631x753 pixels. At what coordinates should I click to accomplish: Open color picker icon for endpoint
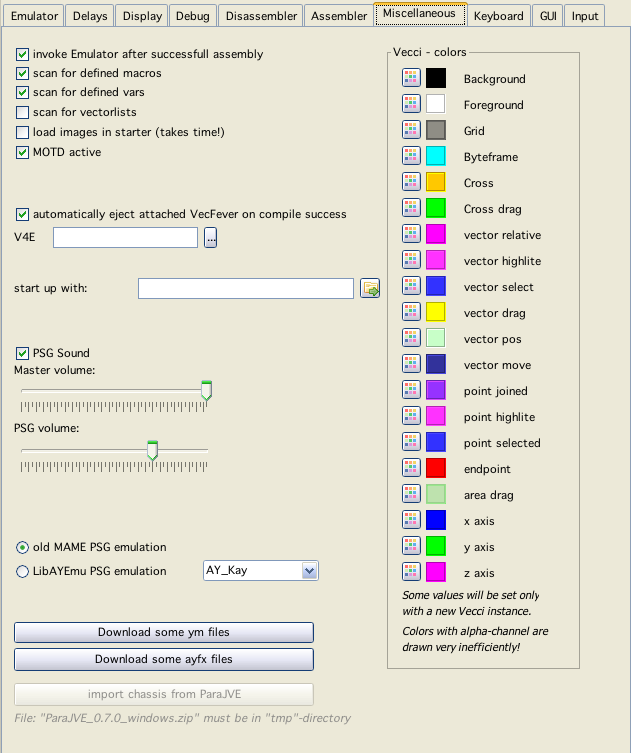411,468
